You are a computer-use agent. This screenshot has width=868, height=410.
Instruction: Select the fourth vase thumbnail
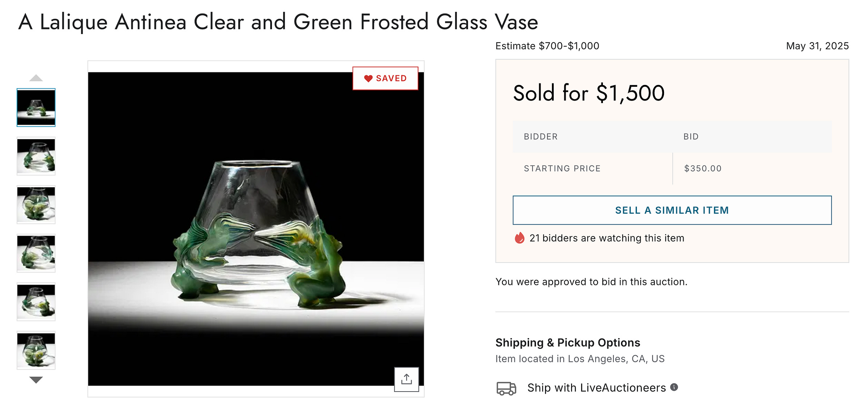click(36, 253)
